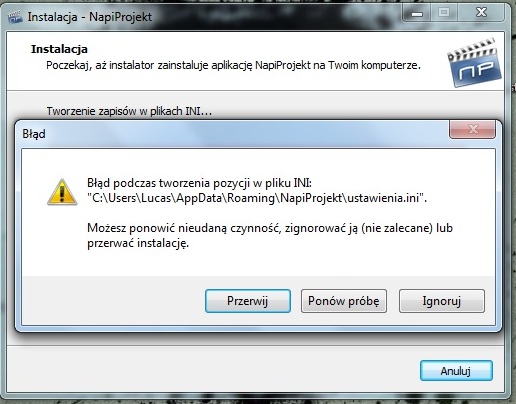Click the Tworzenie zapisów w plikach INI status
This screenshot has width=516, height=404.
(129, 111)
